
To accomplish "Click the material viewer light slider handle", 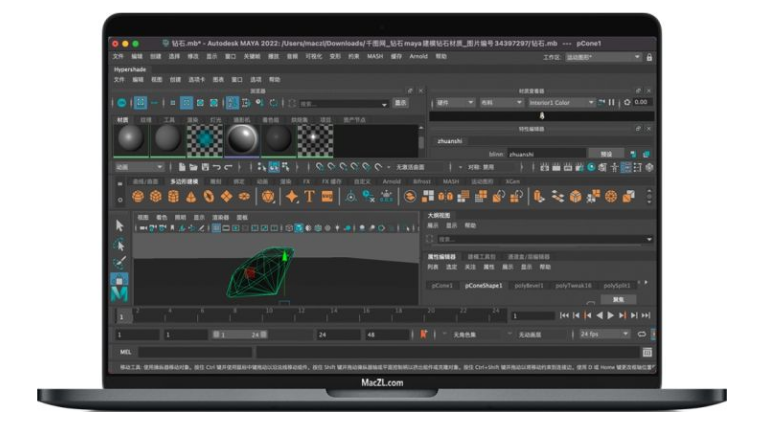I will (542, 116).
